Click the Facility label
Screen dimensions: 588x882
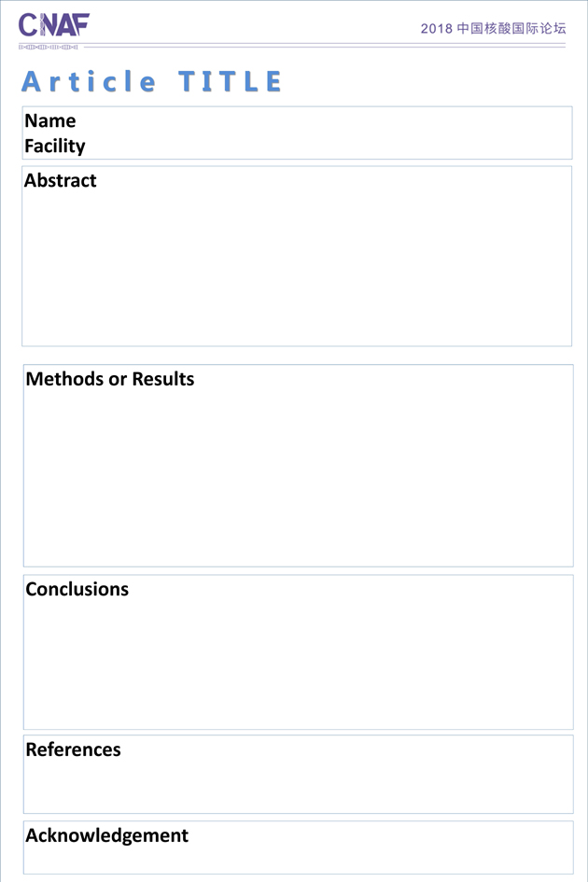(x=54, y=146)
